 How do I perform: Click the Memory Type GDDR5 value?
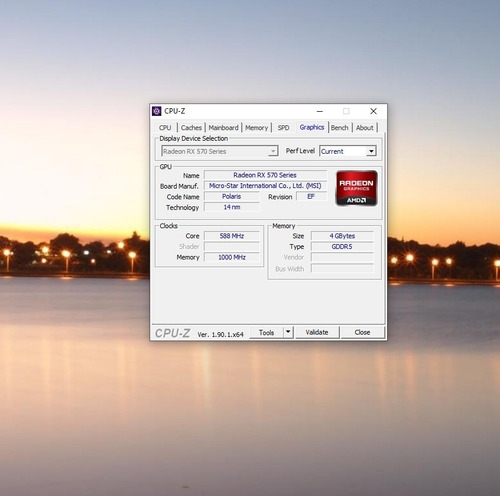pos(342,247)
